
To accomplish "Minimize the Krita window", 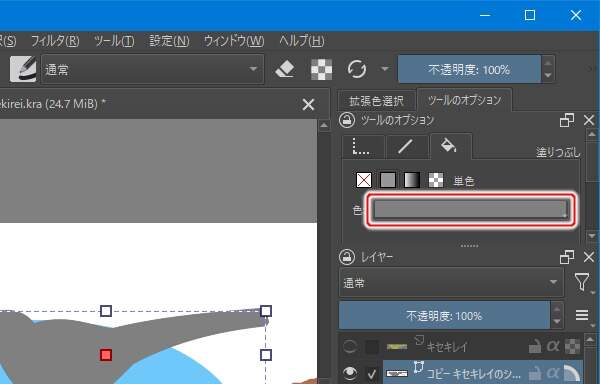I will tap(485, 15).
